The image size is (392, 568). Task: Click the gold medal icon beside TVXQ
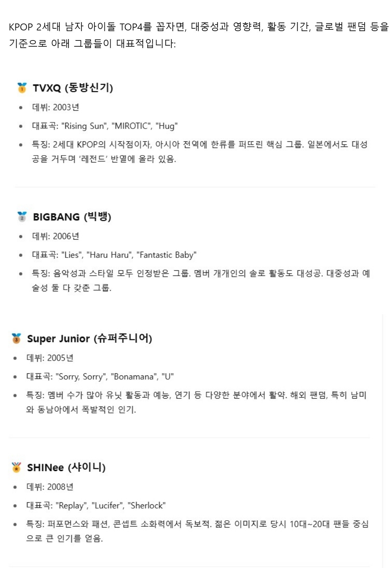[22, 88]
